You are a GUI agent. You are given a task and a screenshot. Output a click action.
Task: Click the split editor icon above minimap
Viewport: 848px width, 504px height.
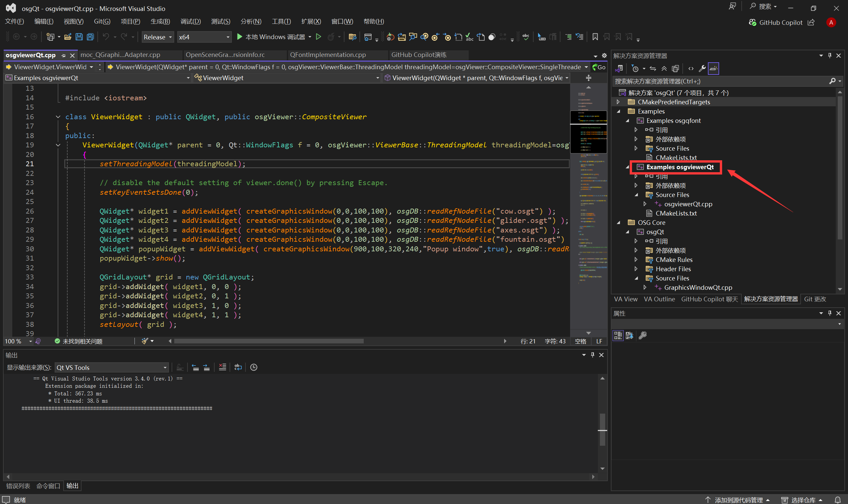(588, 78)
